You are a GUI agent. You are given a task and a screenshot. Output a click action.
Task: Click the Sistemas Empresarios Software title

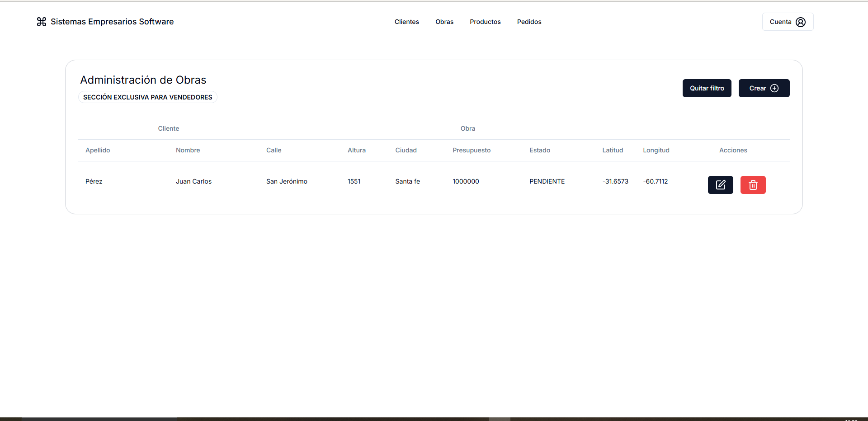coord(112,22)
